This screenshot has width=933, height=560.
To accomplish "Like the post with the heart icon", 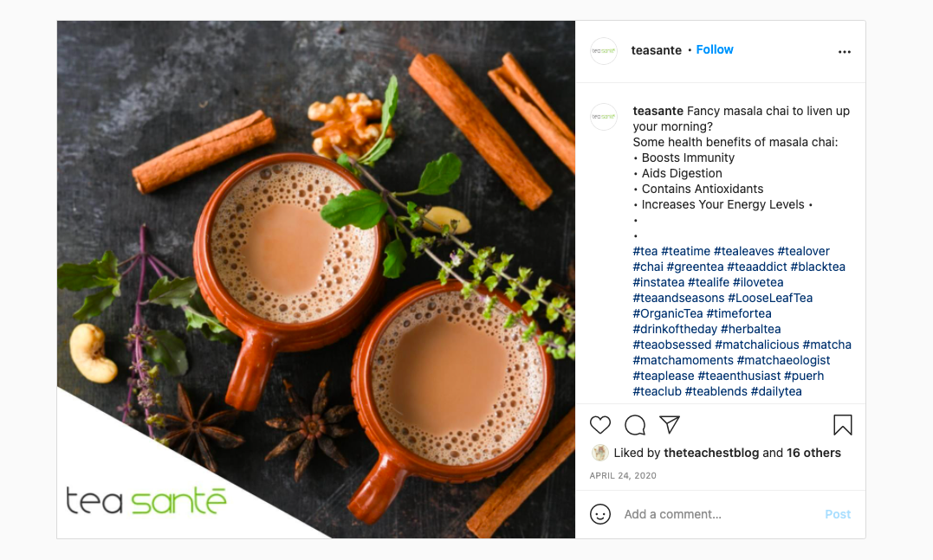I will pos(599,425).
